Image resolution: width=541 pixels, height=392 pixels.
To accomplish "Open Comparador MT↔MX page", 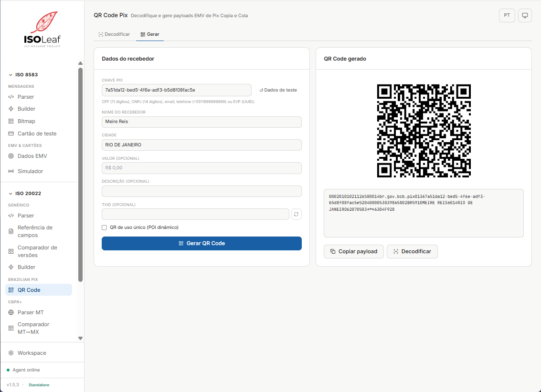I will pos(39,328).
